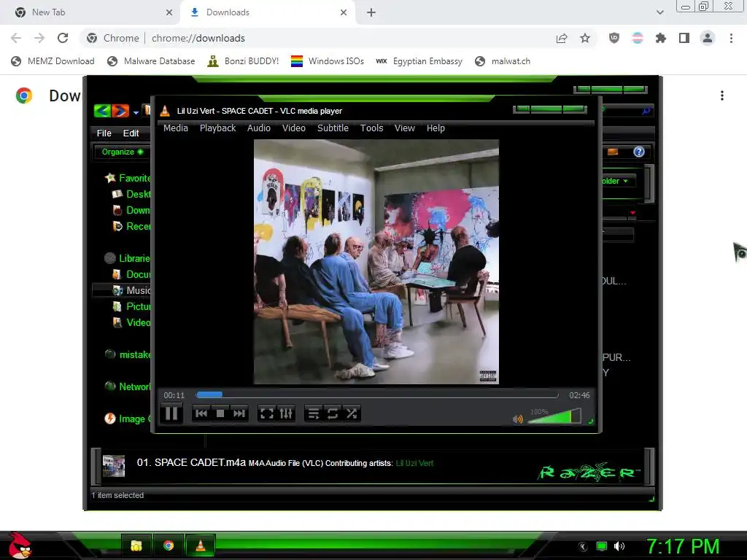Click the Angry Birds start button
This screenshot has height=560, width=747.
pyautogui.click(x=19, y=545)
